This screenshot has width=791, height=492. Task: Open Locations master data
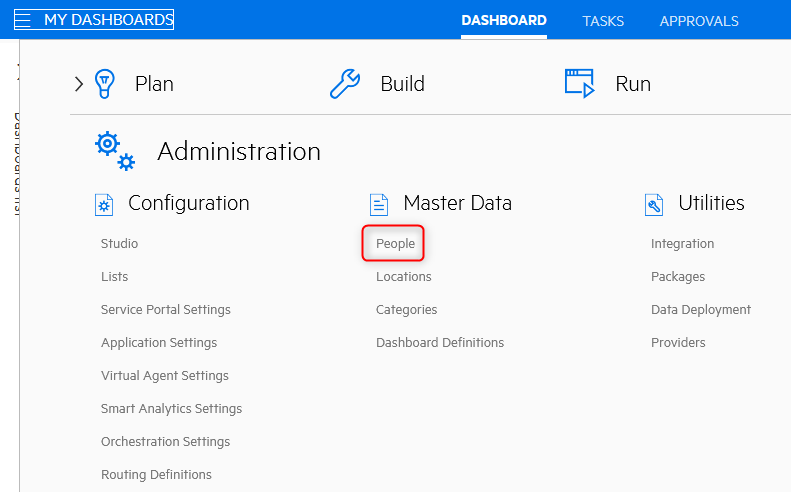(x=403, y=277)
